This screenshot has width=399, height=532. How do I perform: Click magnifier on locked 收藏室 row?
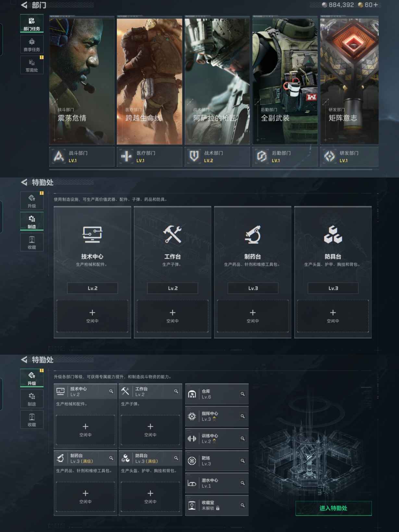click(x=242, y=505)
